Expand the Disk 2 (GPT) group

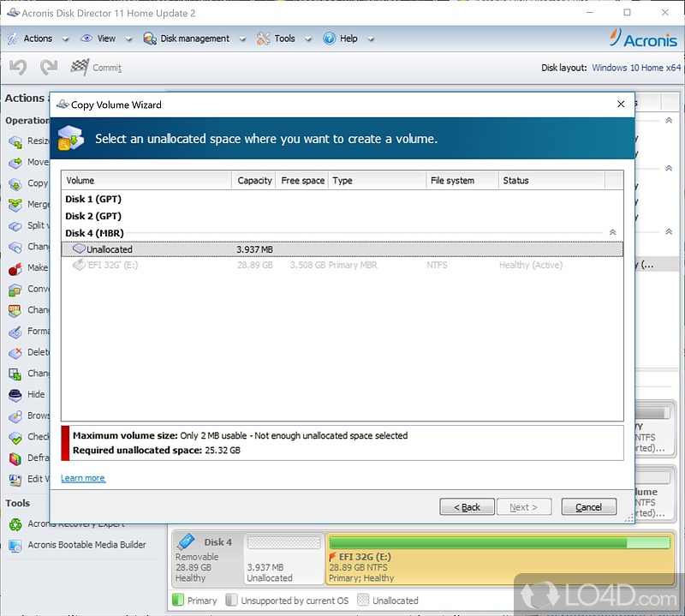pyautogui.click(x=93, y=216)
